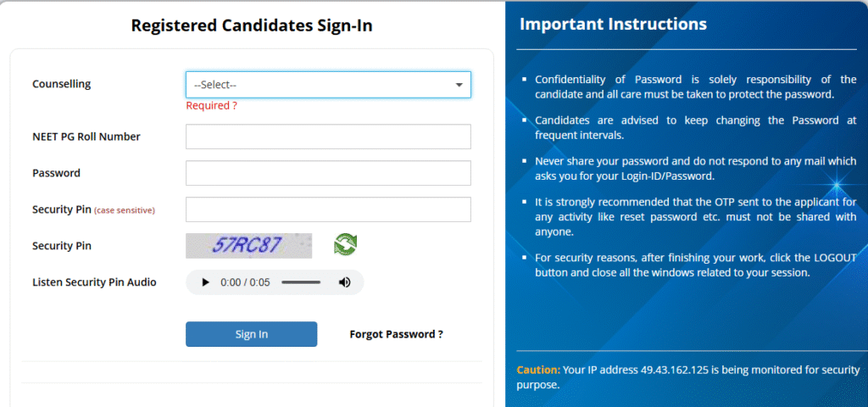Refresh the security pin captcha image
The image size is (868, 407).
pos(345,245)
